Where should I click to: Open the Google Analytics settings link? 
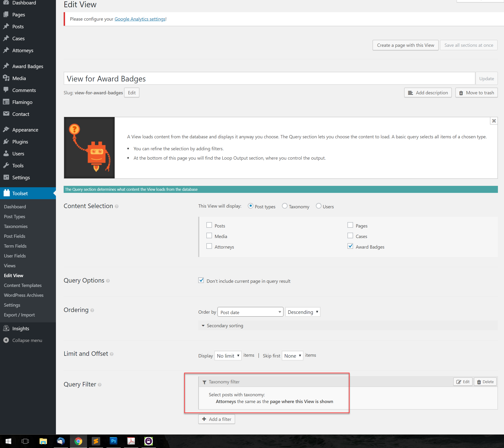[x=140, y=19]
